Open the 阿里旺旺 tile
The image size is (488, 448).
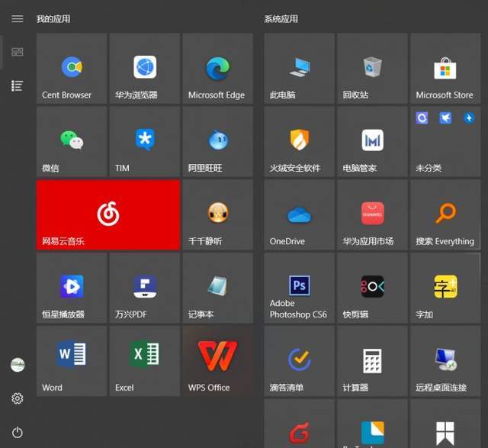coord(218,142)
